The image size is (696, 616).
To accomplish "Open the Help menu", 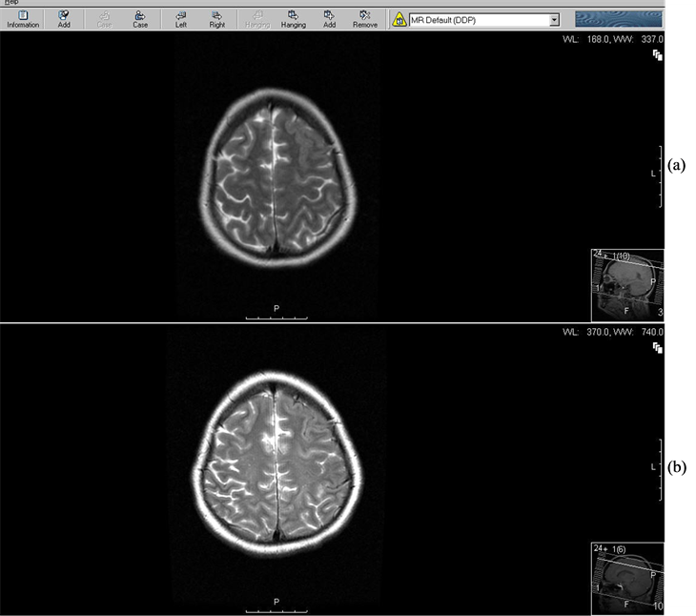I will point(11,3).
